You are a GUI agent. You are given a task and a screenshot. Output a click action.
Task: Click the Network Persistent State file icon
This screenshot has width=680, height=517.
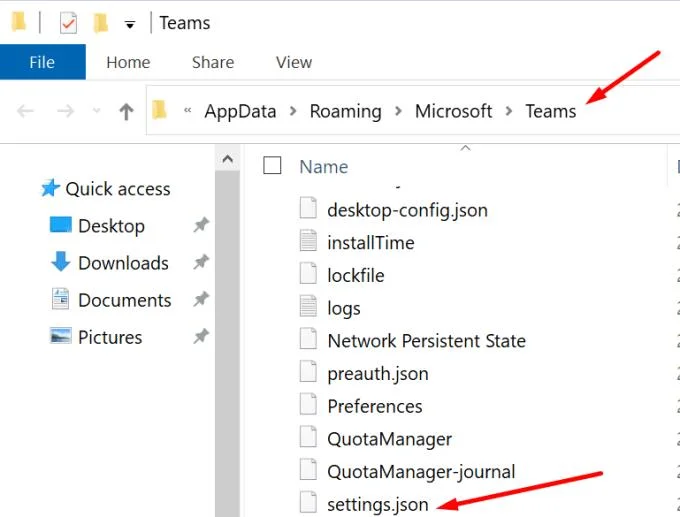[x=308, y=338]
